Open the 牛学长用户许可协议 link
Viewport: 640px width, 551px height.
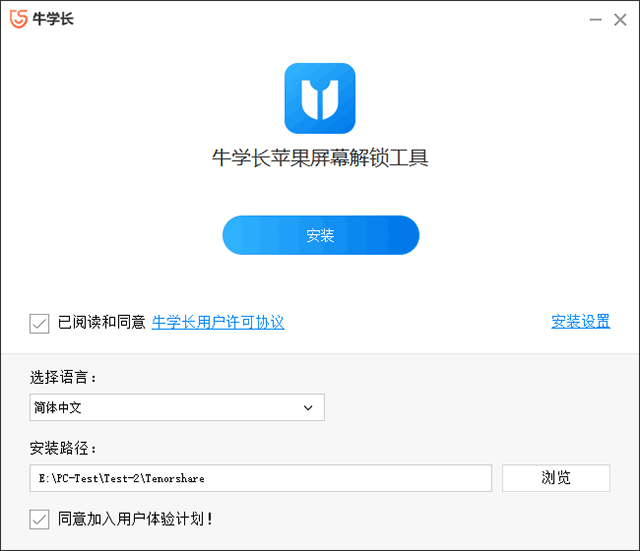point(218,322)
